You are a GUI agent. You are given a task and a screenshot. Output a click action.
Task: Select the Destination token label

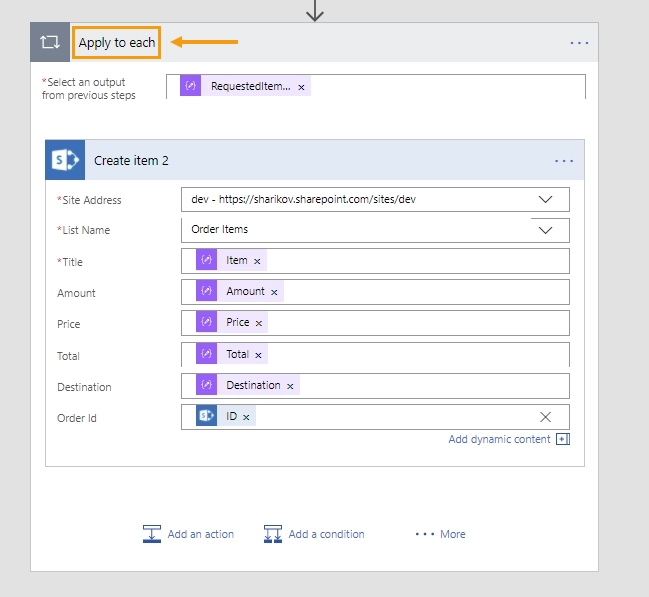tap(253, 385)
